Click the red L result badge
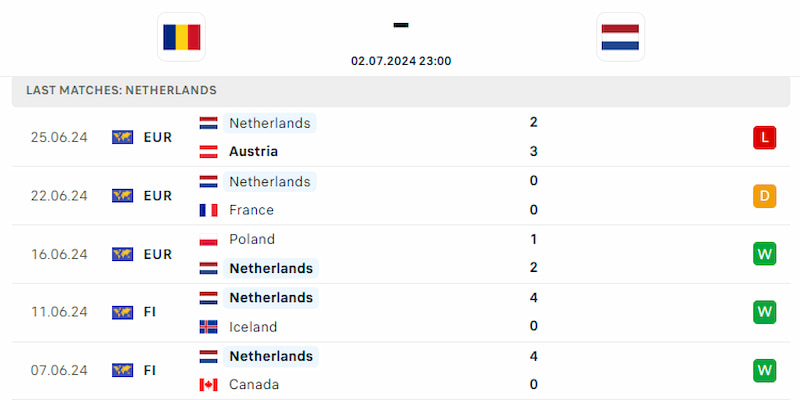The height and width of the screenshot is (400, 800). point(764,137)
